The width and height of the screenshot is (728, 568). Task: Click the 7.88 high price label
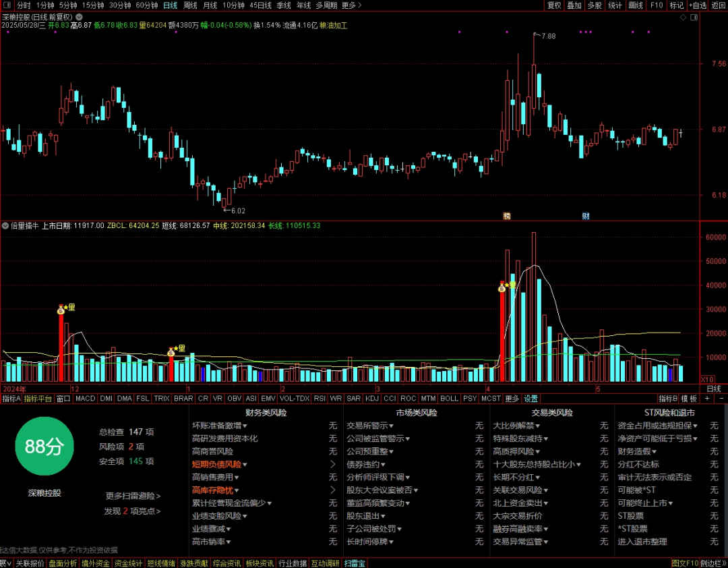click(548, 36)
